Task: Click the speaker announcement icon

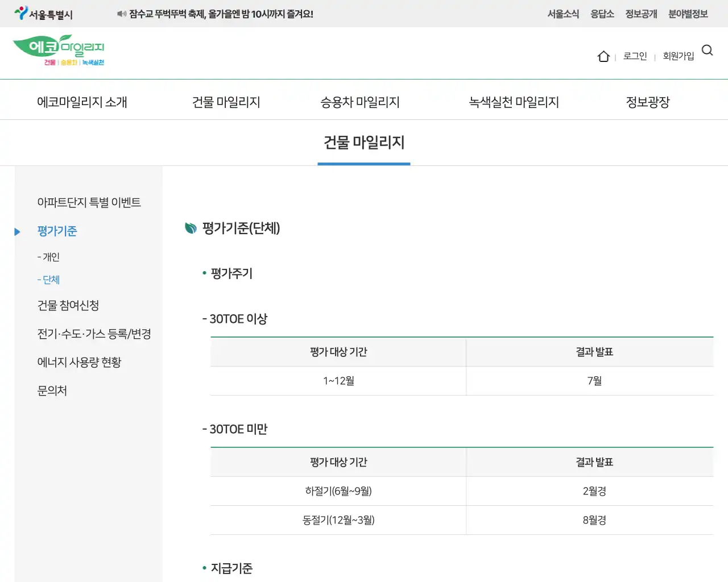Action: point(122,14)
